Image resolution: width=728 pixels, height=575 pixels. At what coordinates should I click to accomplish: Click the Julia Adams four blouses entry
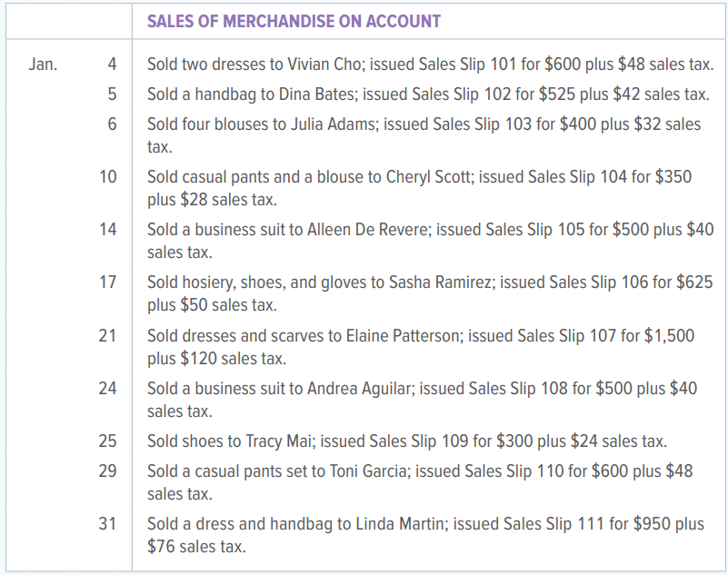(x=424, y=135)
